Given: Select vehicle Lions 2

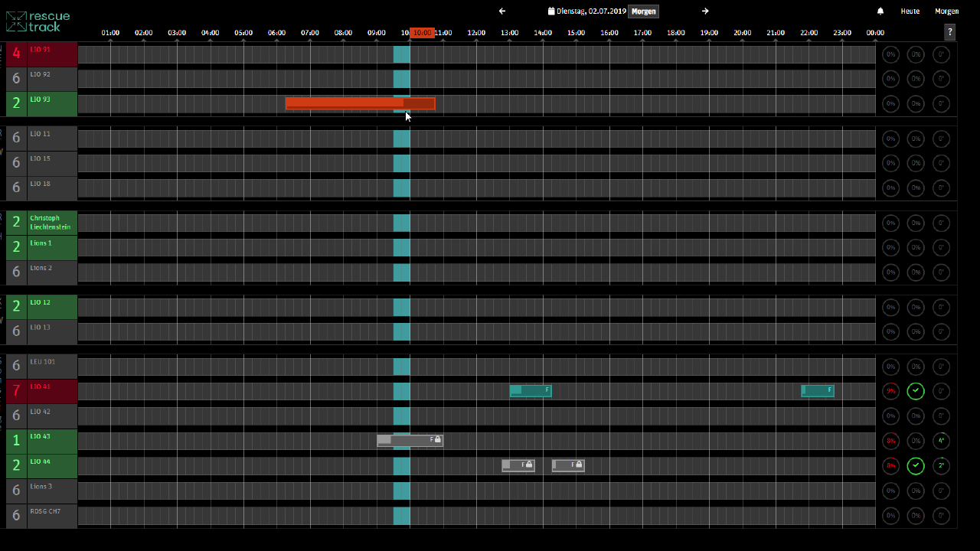Looking at the screenshot, I should (52, 272).
